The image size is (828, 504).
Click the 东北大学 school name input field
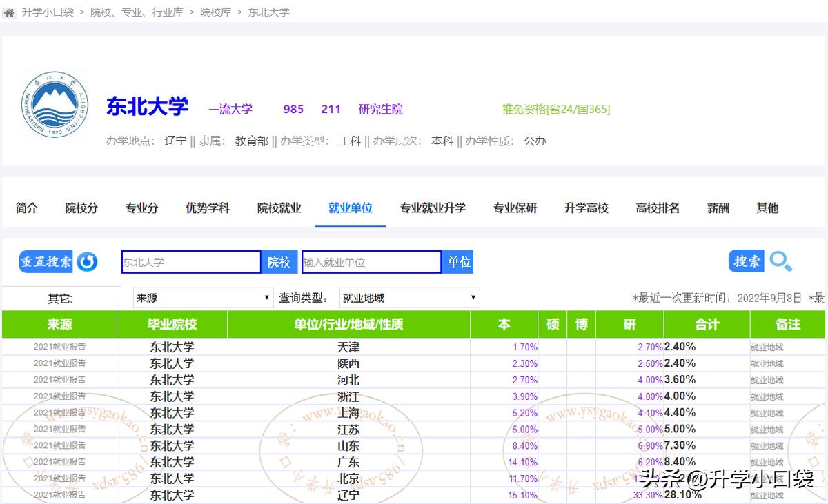[191, 262]
